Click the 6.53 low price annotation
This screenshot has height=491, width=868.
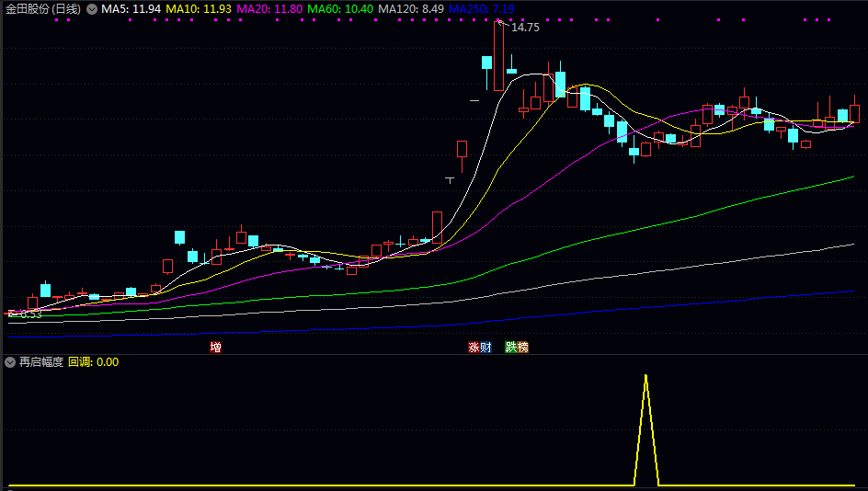pos(28,314)
